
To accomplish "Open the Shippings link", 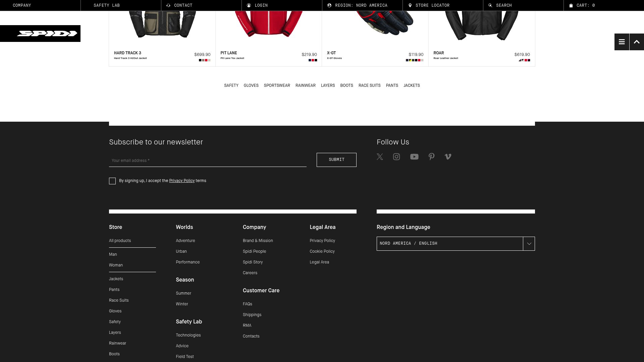I will (252, 315).
